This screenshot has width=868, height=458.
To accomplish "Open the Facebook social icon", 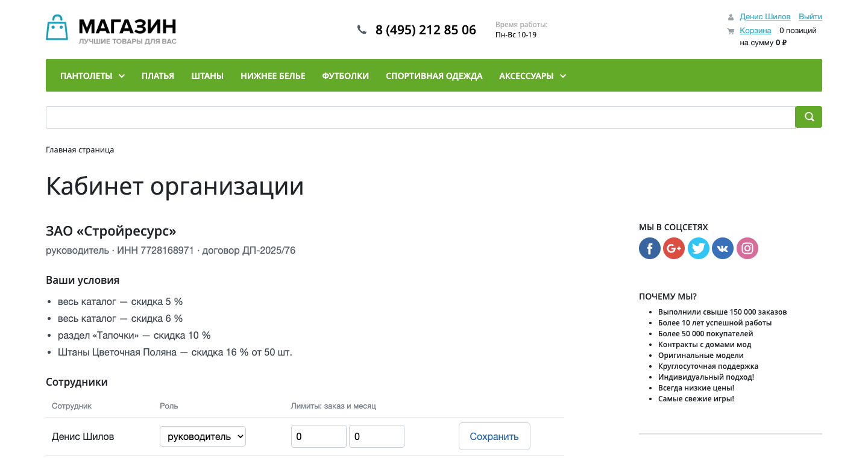I will [650, 248].
